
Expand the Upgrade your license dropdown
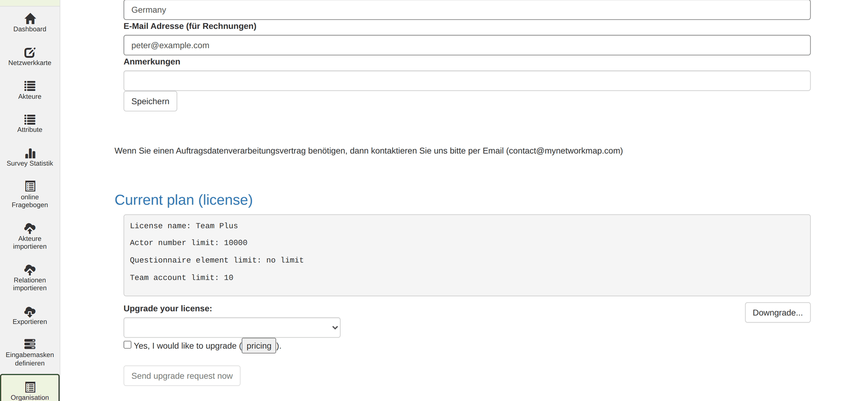click(232, 328)
